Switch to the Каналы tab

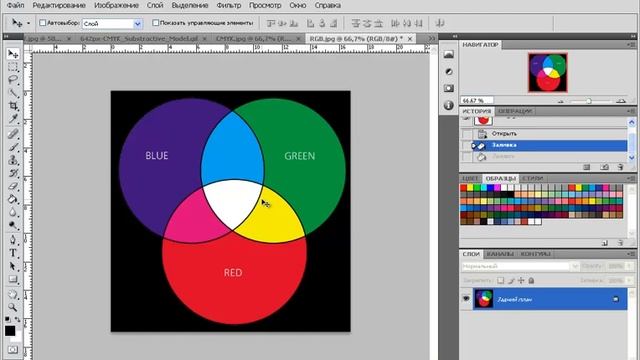(x=500, y=254)
